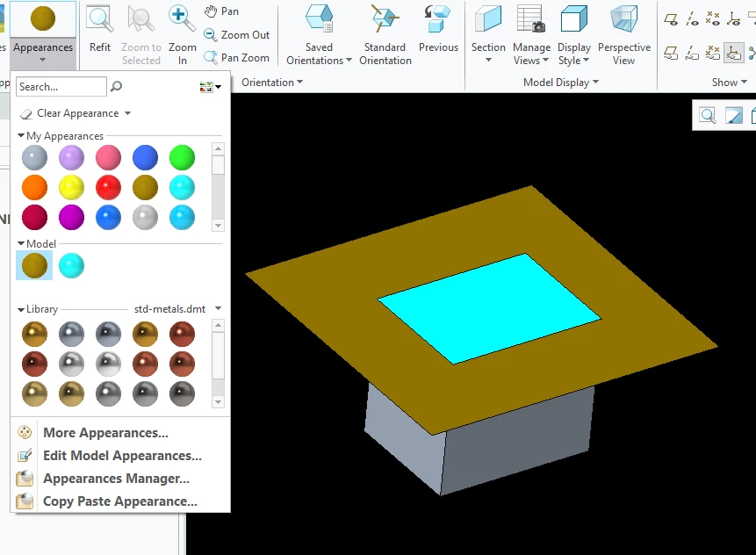Select the pink appearance sphere

point(108,158)
